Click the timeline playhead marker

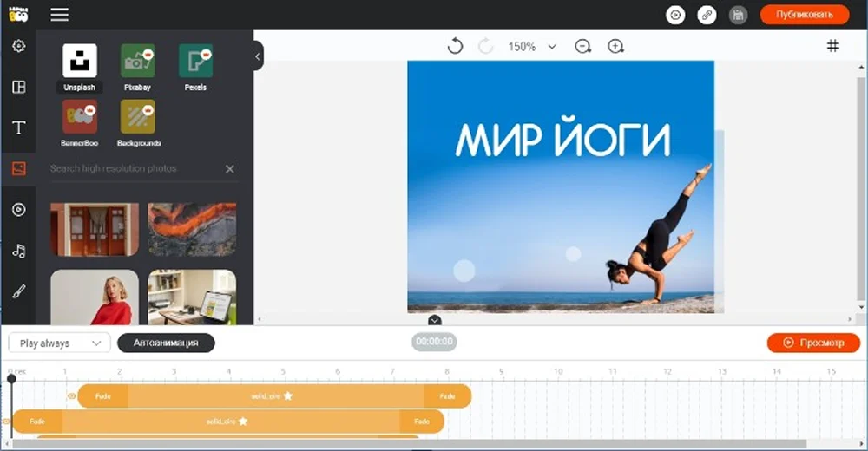11,378
